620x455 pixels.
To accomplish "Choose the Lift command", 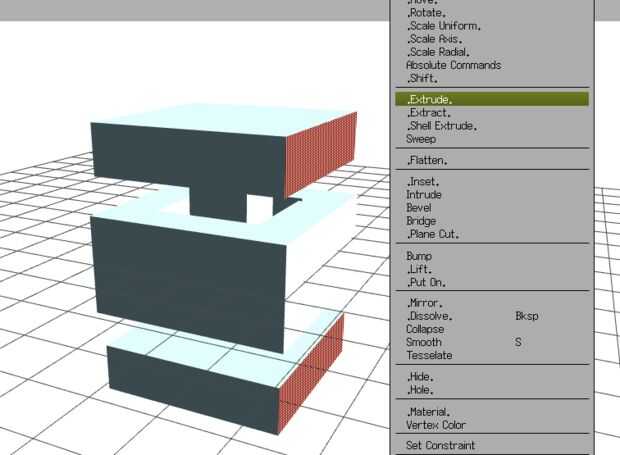I will point(492,269).
